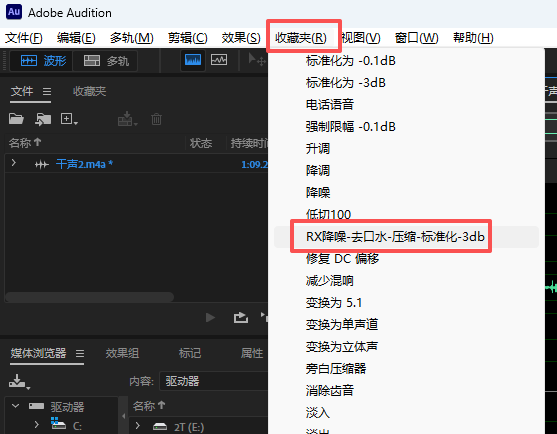Viewport: 557px width, 434px height.
Task: Click the 收藏夹(R) menu
Action: pos(301,38)
